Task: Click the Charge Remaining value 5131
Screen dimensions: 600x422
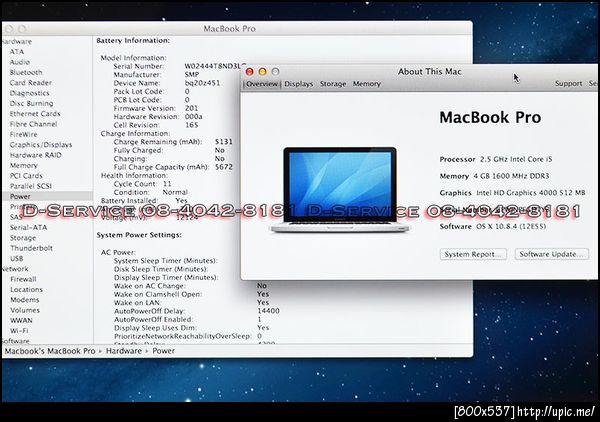Action: (224, 142)
